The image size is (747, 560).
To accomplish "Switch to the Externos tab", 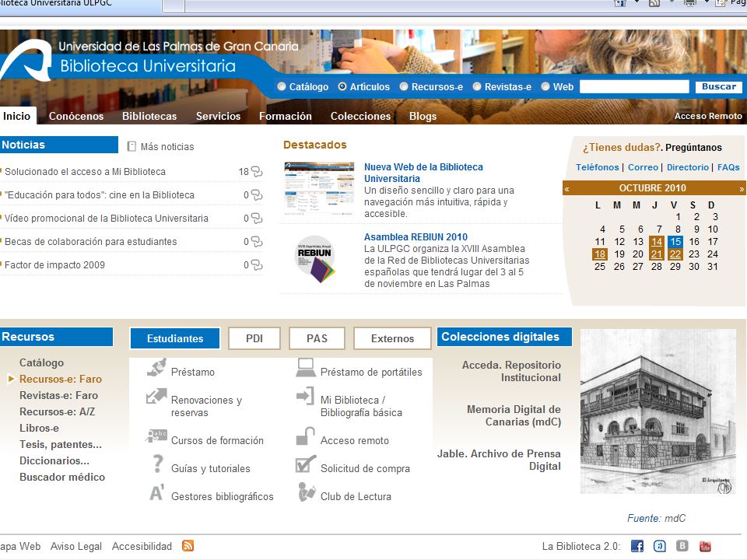I will click(x=392, y=338).
